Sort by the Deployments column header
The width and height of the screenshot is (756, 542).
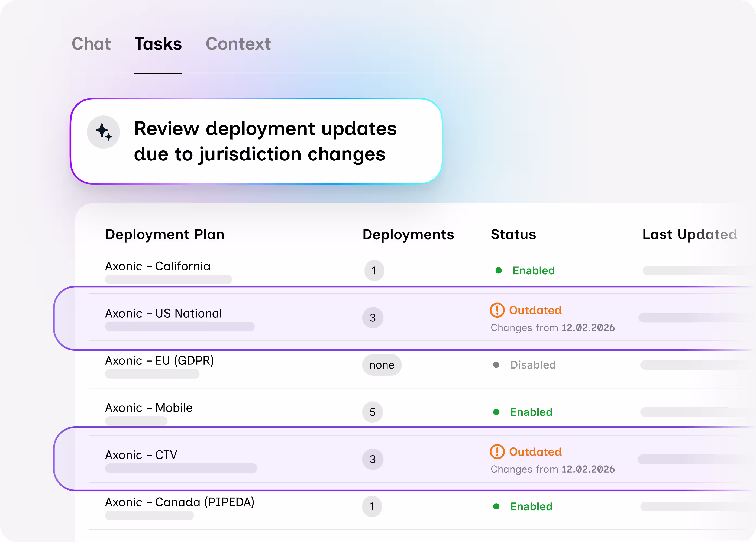[x=408, y=234]
